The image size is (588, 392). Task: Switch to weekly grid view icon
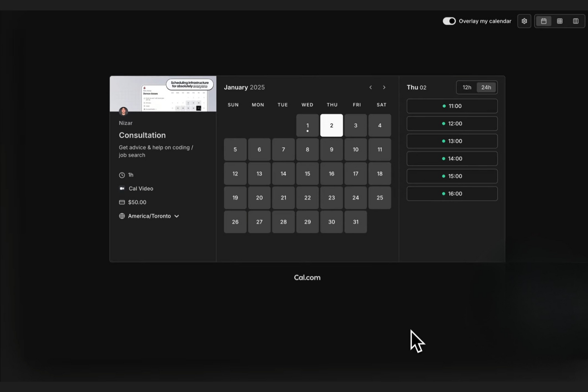(559, 21)
